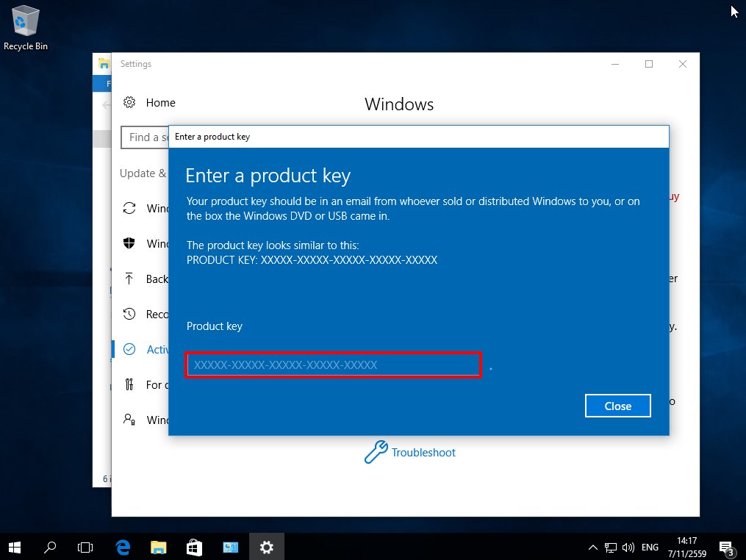746x560 pixels.
Task: Click the Troubleshoot wrench icon
Action: (376, 451)
